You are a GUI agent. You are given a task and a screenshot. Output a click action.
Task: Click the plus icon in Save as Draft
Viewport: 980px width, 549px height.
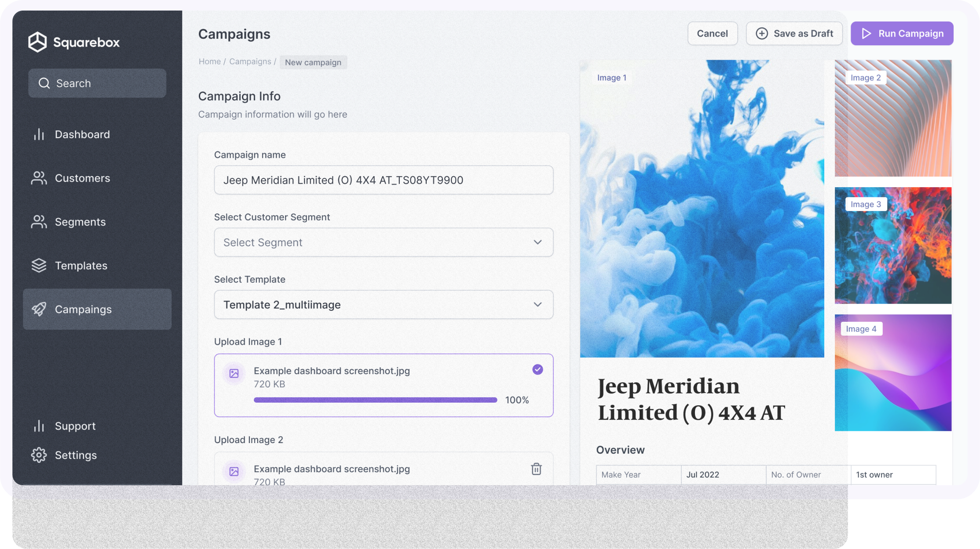762,33
